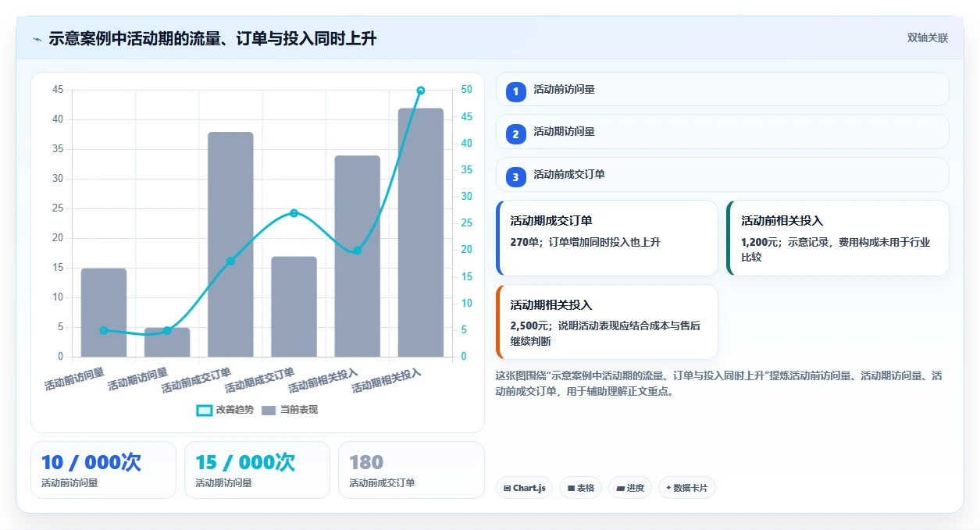This screenshot has width=980, height=530.
Task: Open the 表格 tag
Action: click(580, 488)
